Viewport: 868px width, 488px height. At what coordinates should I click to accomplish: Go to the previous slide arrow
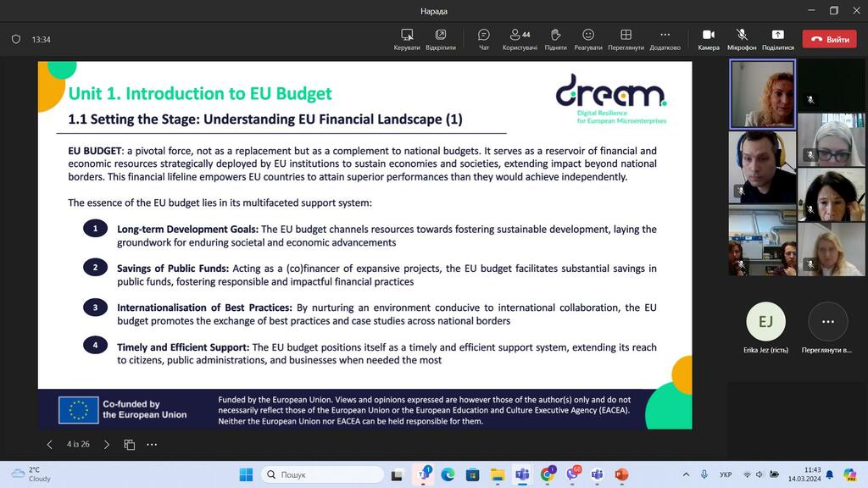49,445
